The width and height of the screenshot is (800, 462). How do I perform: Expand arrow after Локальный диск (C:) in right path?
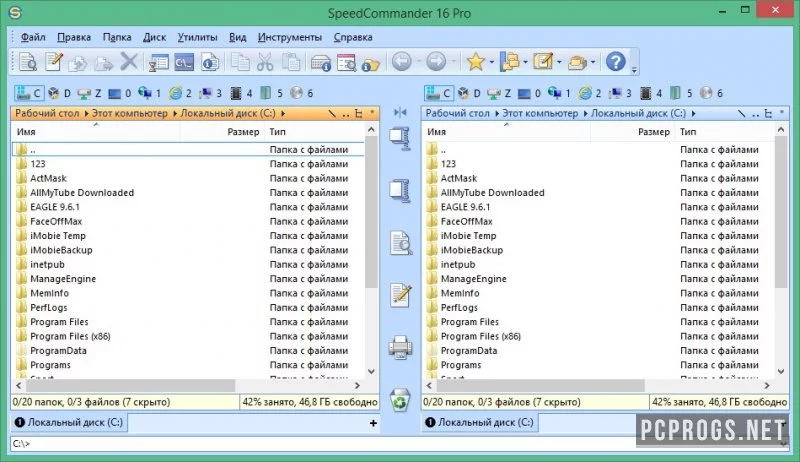693,113
